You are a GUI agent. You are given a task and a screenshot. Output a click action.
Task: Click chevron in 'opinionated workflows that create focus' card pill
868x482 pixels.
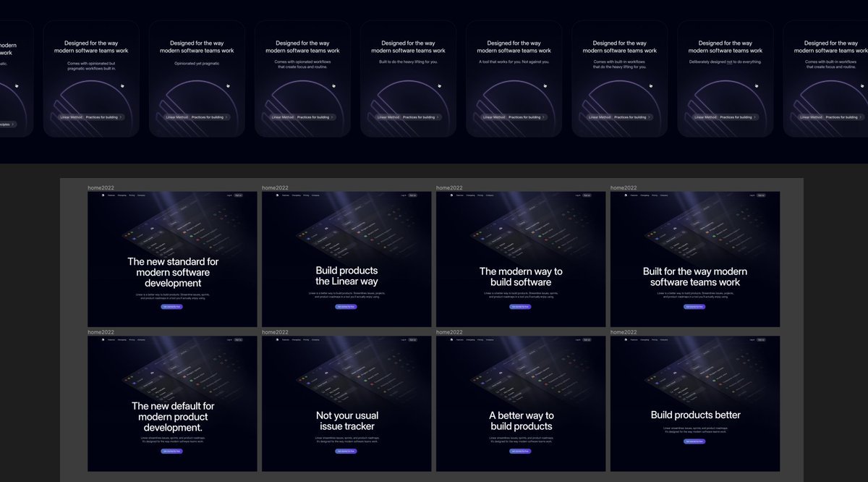pyautogui.click(x=332, y=117)
